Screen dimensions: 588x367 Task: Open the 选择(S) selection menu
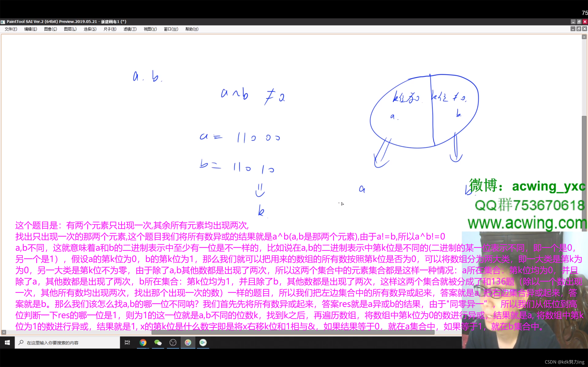(90, 29)
